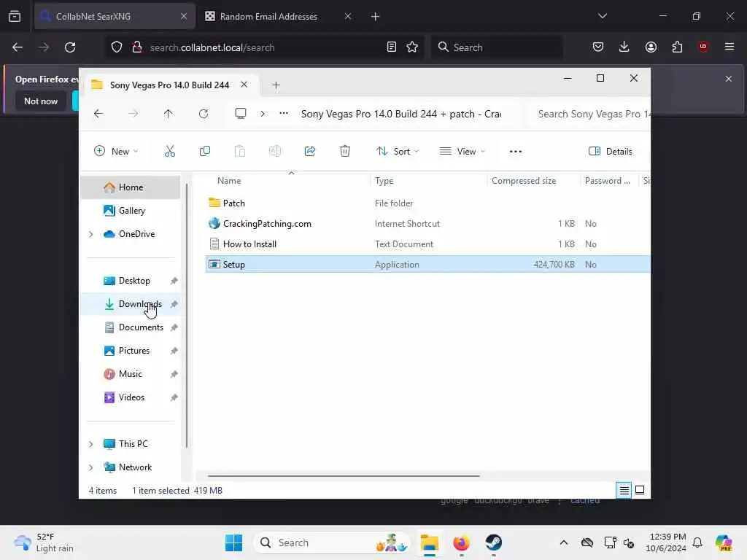Sort by the Name column header
Screen dimensions: 747x560
click(x=229, y=181)
